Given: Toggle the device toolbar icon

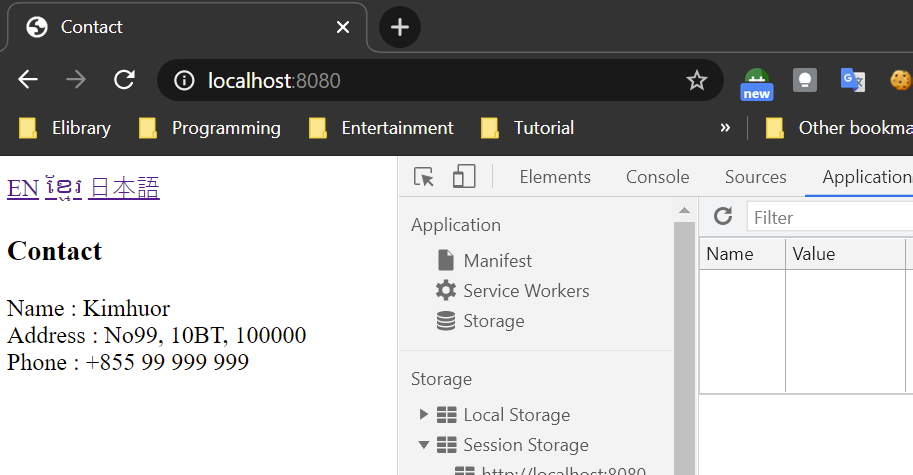Looking at the screenshot, I should point(463,177).
